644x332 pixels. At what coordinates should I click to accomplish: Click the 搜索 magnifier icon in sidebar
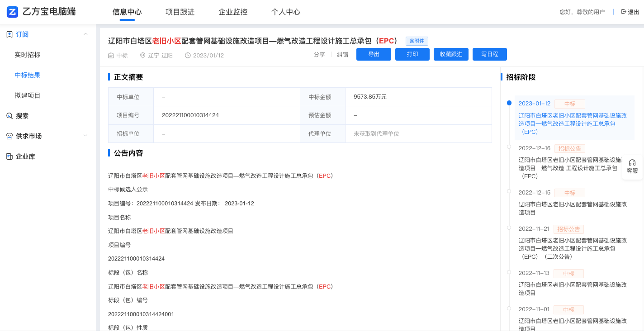tap(9, 116)
